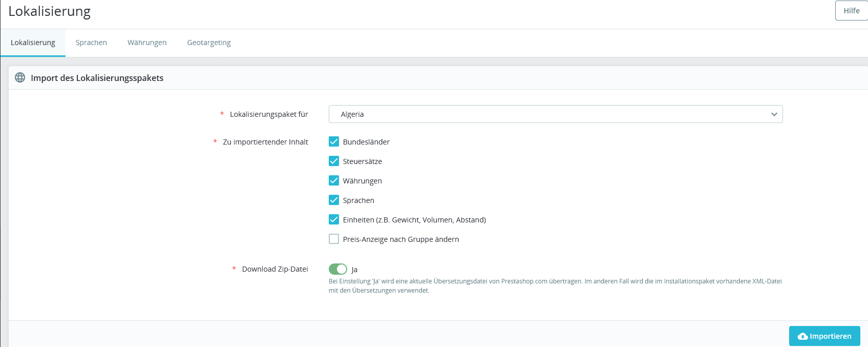This screenshot has height=347, width=868.
Task: Enable Preis-Anzeige nach Gruppe ändern checkbox
Action: coord(334,239)
